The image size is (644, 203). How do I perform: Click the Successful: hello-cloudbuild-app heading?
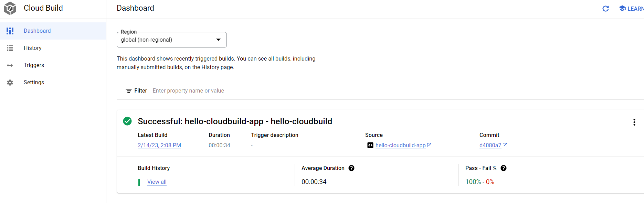click(235, 121)
